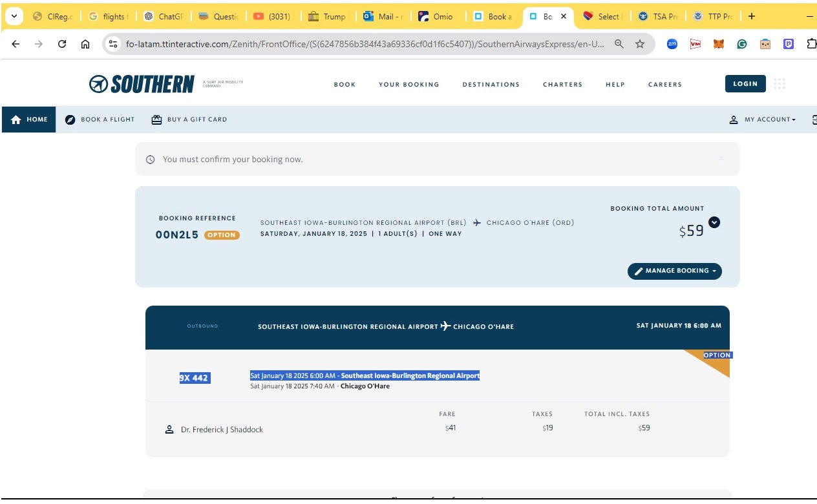817x504 pixels.
Task: Open the apps grid icon beside Login
Action: (780, 84)
